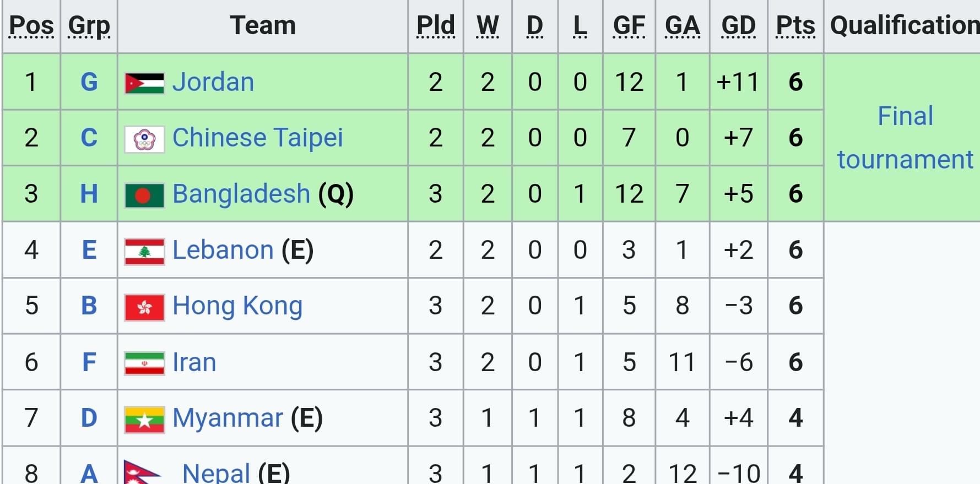The width and height of the screenshot is (980, 484).
Task: Click the Nepal flag icon
Action: [143, 472]
